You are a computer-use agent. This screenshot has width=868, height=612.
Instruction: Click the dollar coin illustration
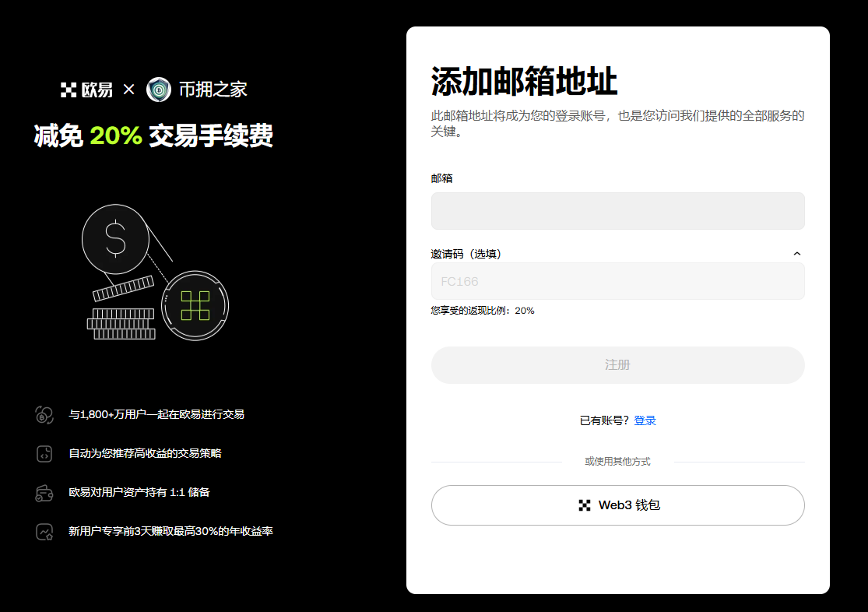tap(115, 239)
